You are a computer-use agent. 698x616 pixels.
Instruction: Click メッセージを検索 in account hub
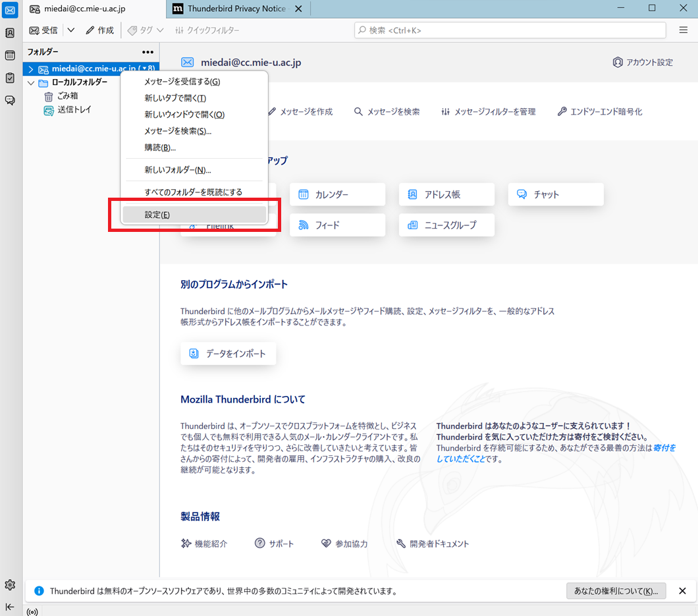pos(387,112)
